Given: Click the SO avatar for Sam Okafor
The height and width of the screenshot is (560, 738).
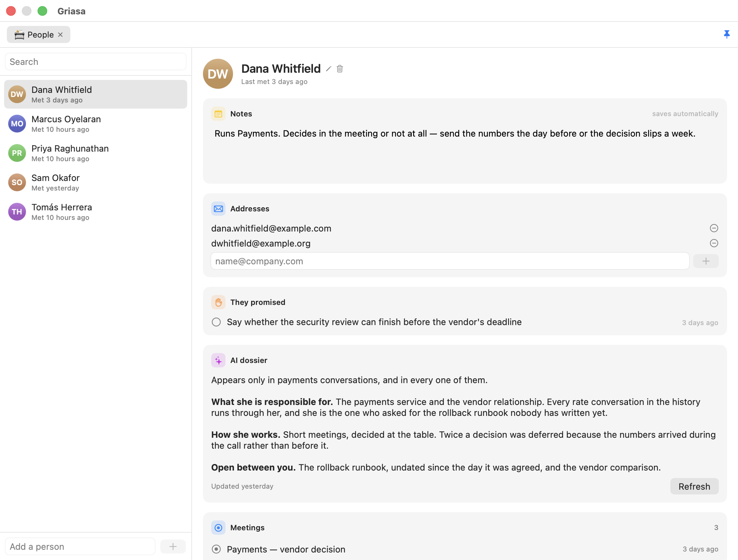Looking at the screenshot, I should [x=17, y=182].
